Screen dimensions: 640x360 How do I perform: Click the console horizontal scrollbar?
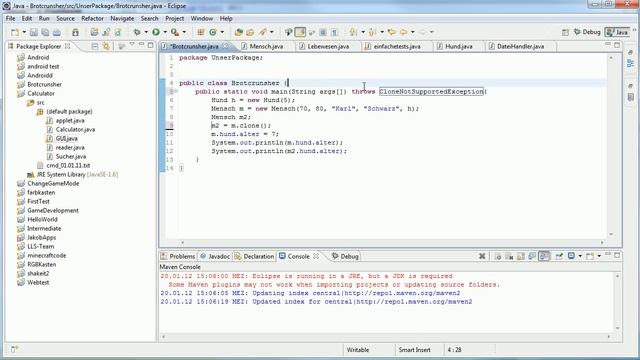pyautogui.click(x=386, y=337)
